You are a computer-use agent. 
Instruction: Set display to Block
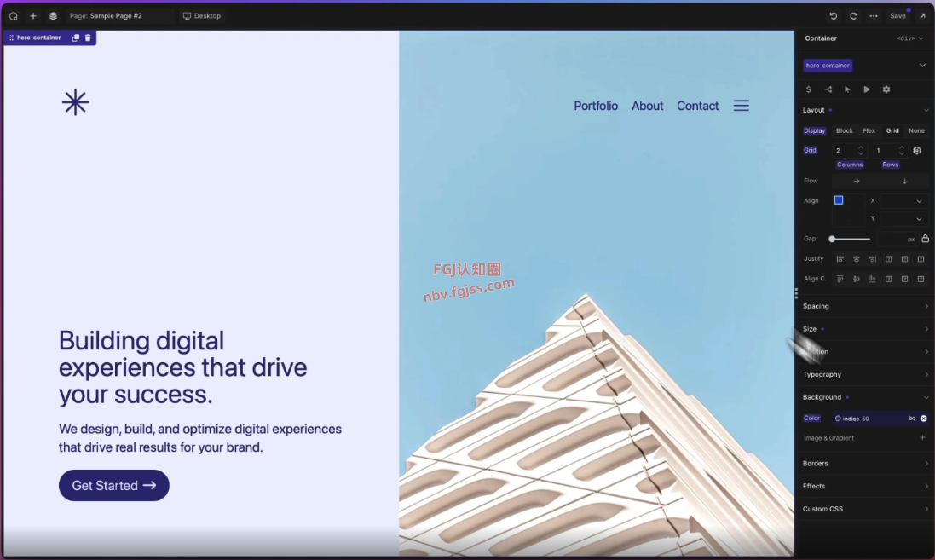844,130
